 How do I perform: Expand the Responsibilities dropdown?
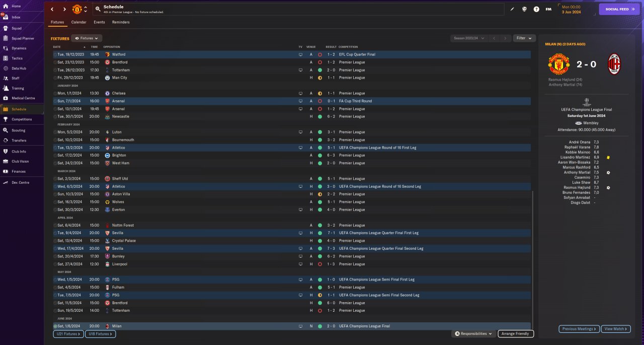pyautogui.click(x=472, y=333)
